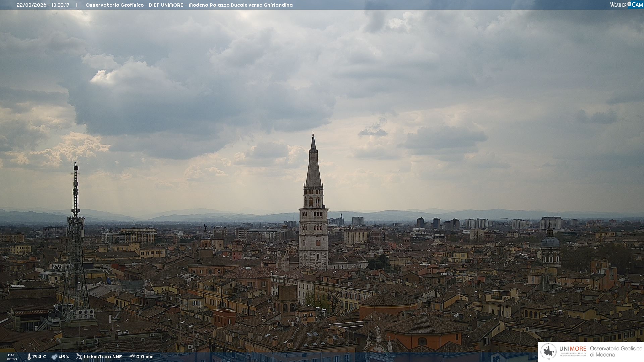Click the church dome on the right
The width and height of the screenshot is (644, 362).
pos(550,241)
